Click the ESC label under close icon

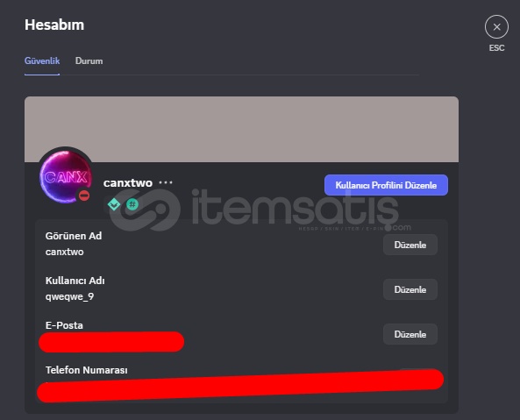[496, 48]
